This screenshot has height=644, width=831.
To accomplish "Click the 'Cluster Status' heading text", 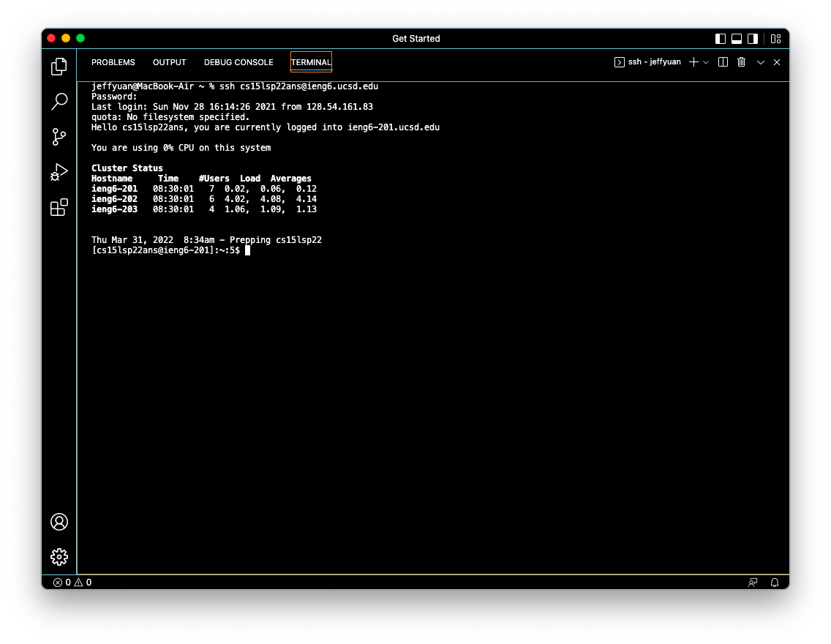I will 127,168.
